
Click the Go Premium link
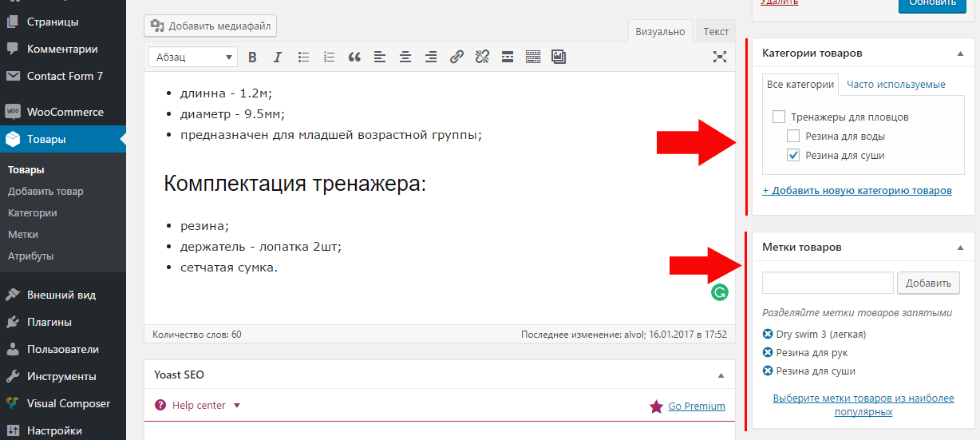(697, 406)
